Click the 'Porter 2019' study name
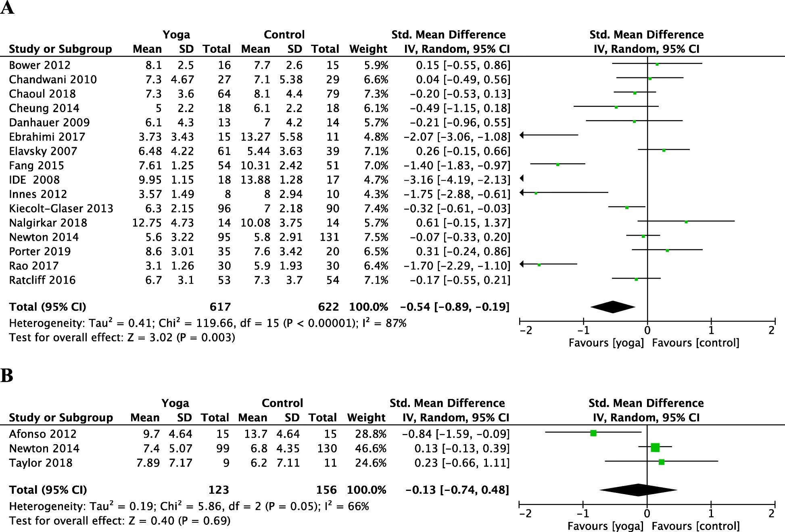This screenshot has height=532, width=785. [40, 251]
